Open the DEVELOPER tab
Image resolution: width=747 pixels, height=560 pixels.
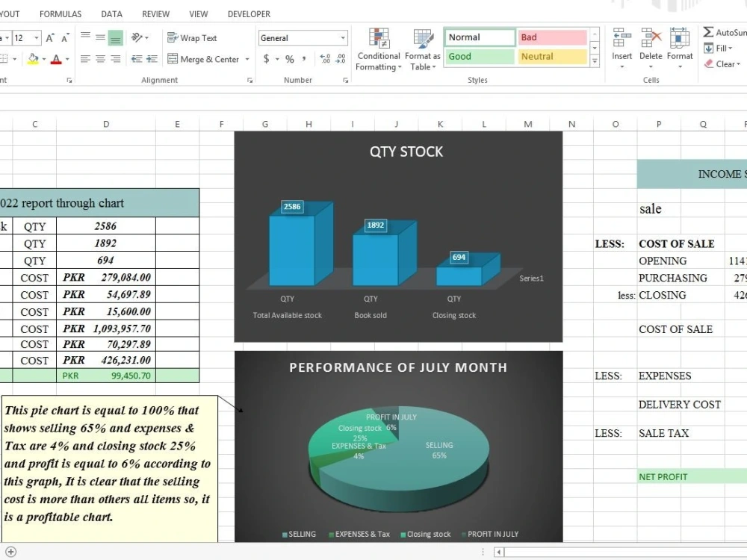(x=249, y=14)
